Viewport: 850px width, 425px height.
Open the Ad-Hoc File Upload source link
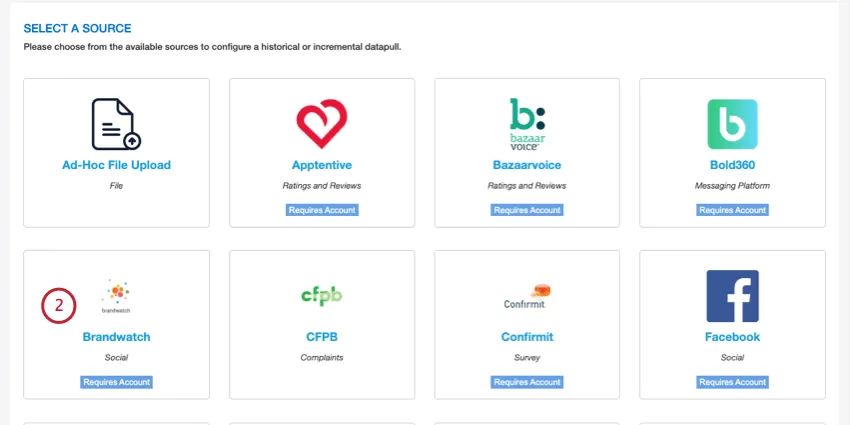[x=116, y=165]
